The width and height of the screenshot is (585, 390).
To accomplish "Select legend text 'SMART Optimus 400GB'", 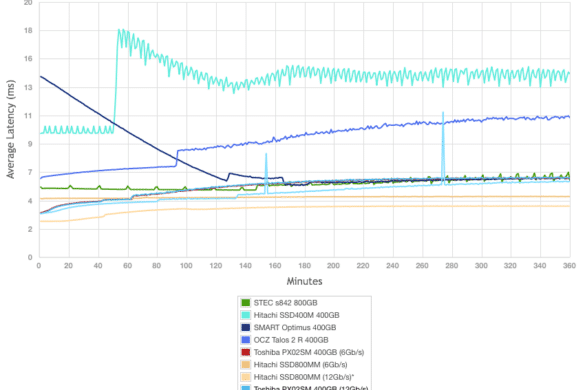I will pyautogui.click(x=295, y=327).
